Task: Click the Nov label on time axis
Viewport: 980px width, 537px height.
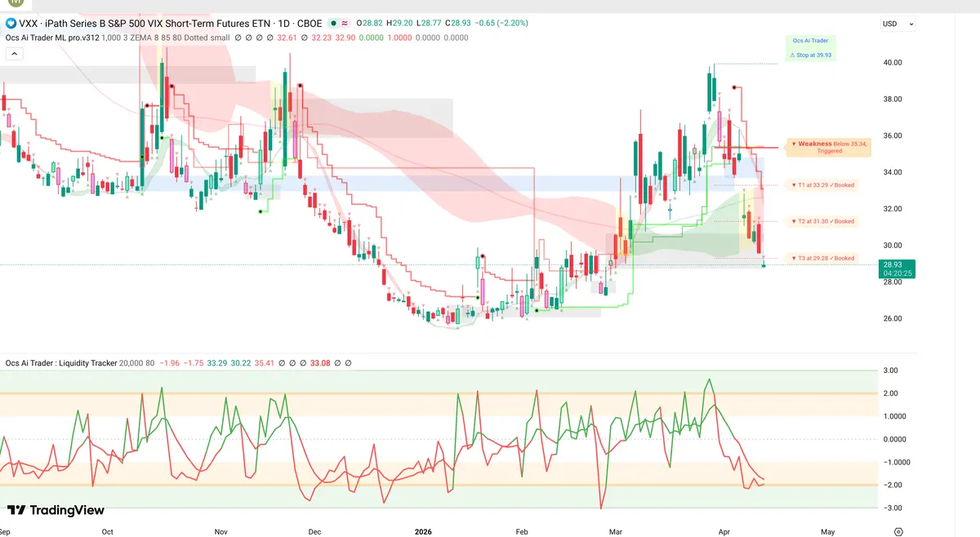Action: point(221,531)
